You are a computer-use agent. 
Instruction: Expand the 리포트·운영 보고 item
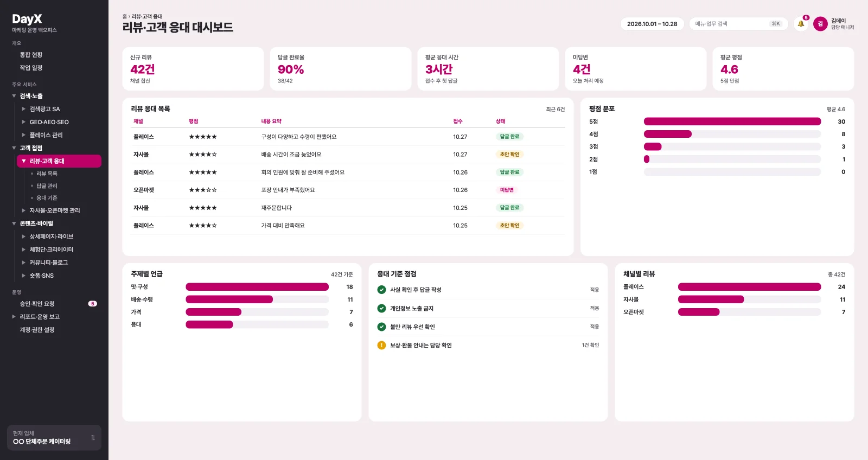pos(14,317)
